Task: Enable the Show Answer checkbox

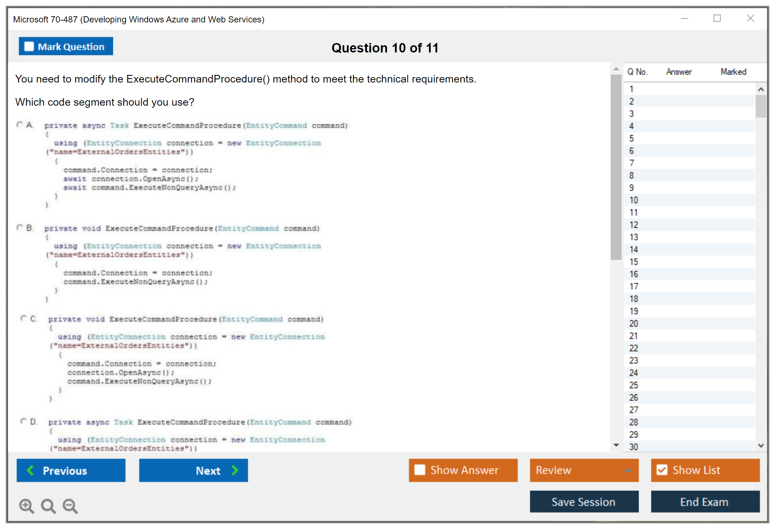Action: (420, 470)
